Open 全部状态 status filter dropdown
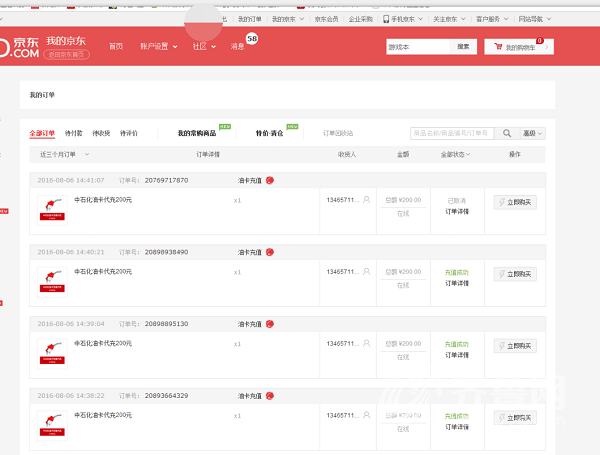 (455, 155)
